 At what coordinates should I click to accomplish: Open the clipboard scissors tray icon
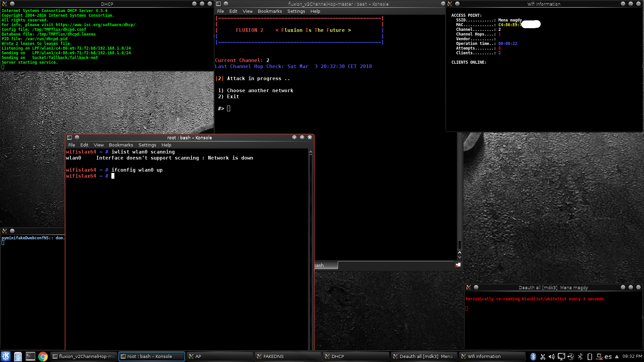[543, 357]
